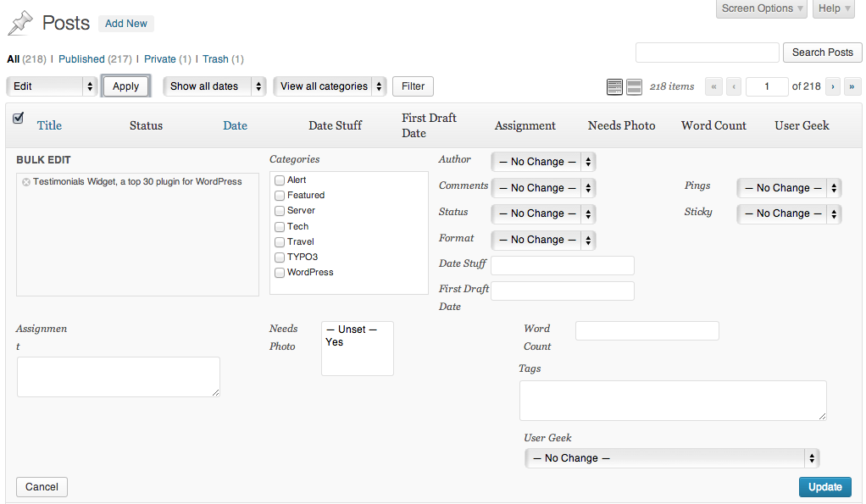The image size is (866, 504).
Task: Go to the previous page arrow
Action: [734, 86]
